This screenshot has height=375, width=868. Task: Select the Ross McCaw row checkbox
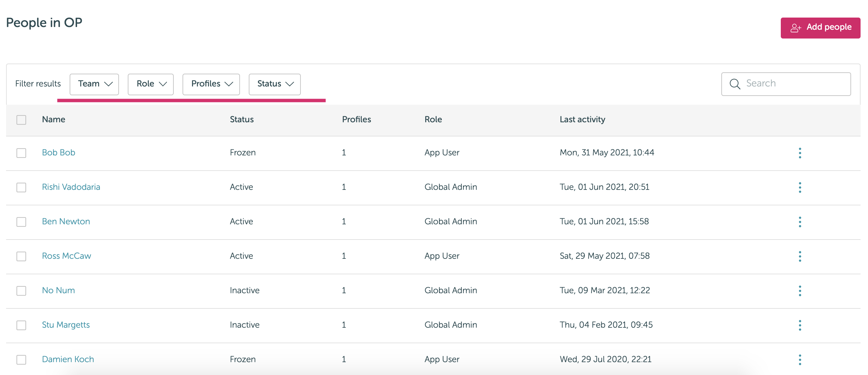[x=21, y=256]
